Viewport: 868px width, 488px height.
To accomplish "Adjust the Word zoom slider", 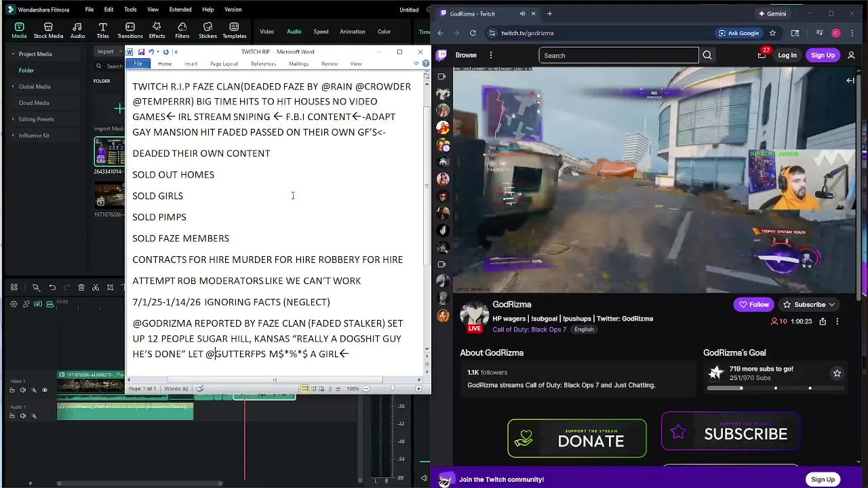I will pyautogui.click(x=392, y=388).
